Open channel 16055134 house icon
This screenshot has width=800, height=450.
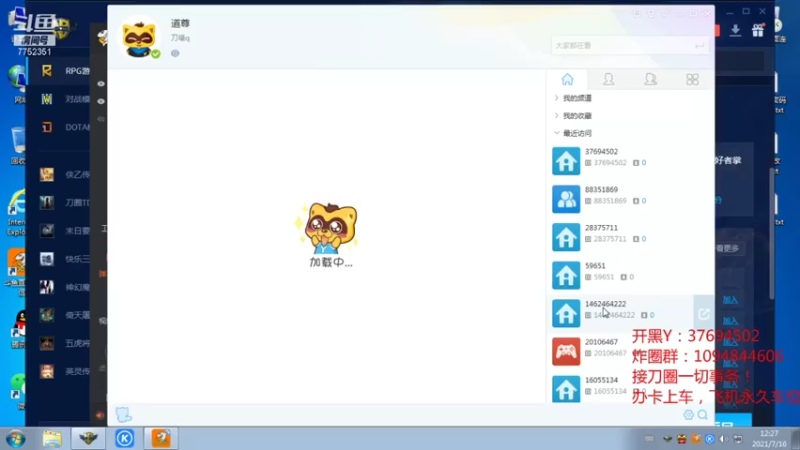tap(566, 389)
